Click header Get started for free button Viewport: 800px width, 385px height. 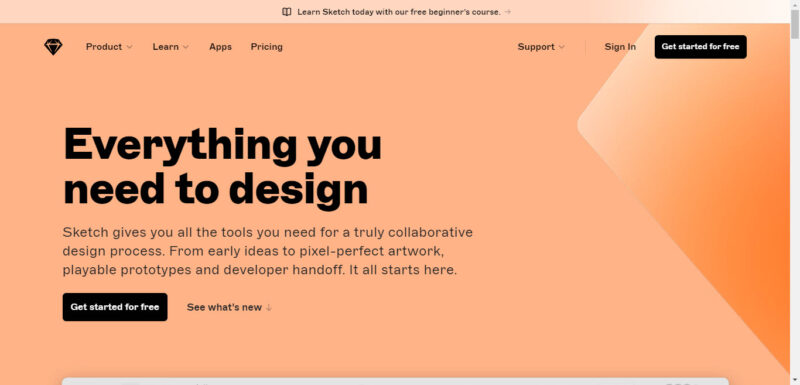pos(701,47)
